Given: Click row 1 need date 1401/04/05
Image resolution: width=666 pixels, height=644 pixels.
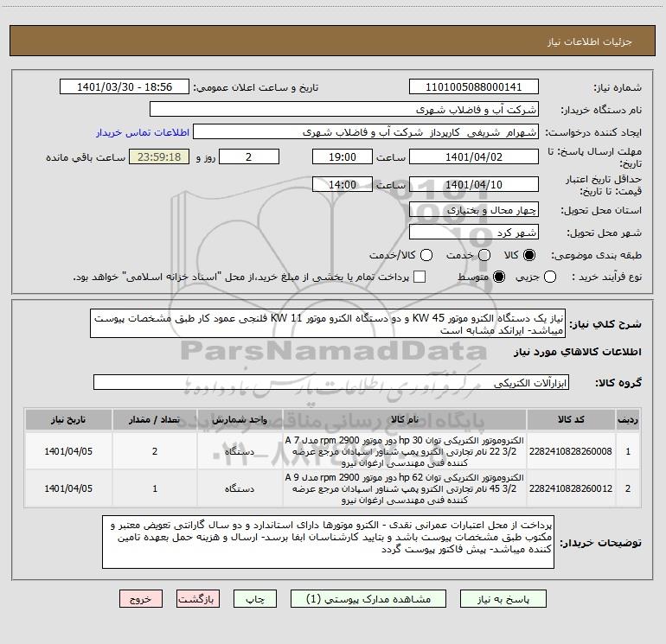Looking at the screenshot, I should coord(68,451).
